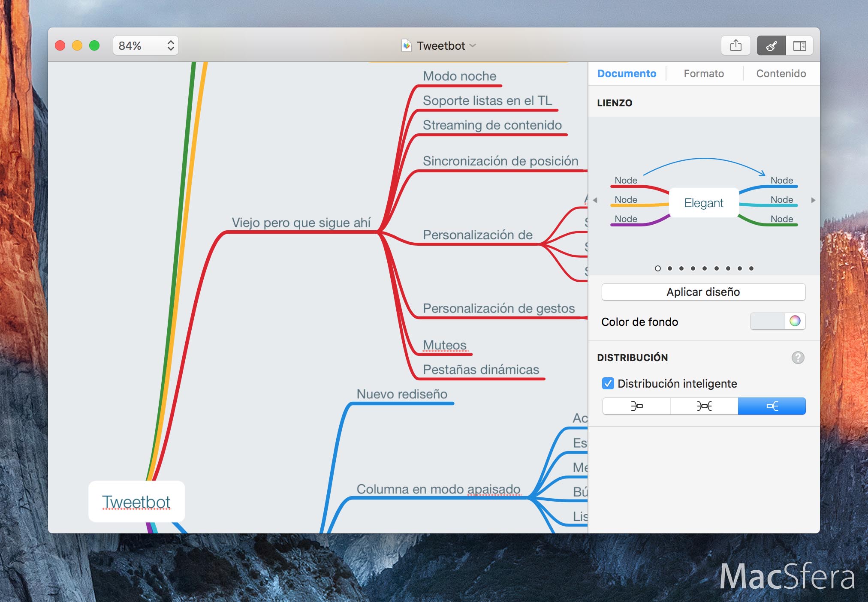Select the 'Pestañas dinámicas' node
Image resolution: width=868 pixels, height=602 pixels.
pyautogui.click(x=481, y=369)
